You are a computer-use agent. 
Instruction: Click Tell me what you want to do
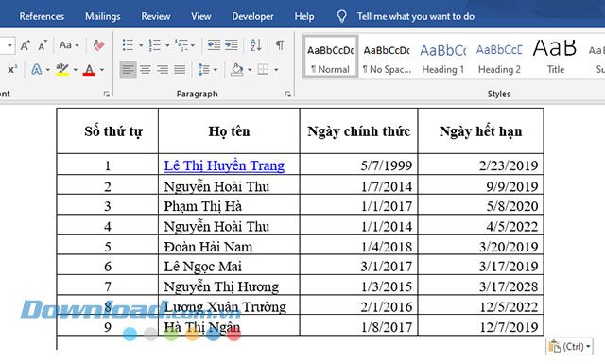416,16
